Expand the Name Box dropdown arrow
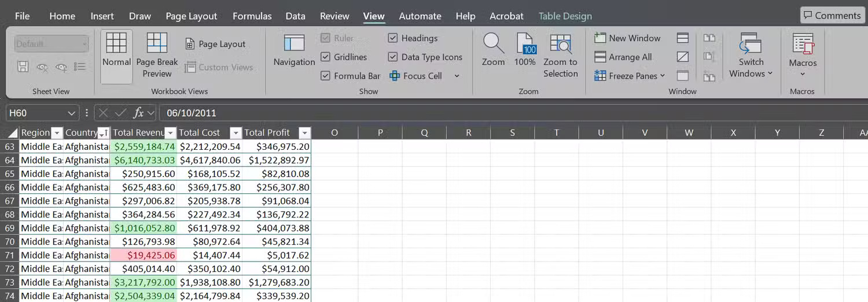The height and width of the screenshot is (302, 868). [x=72, y=113]
